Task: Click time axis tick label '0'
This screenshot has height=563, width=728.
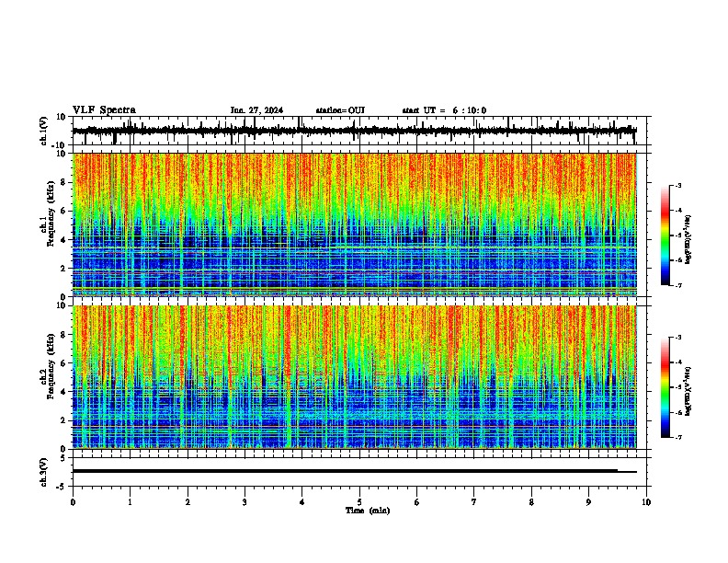Action: 73,502
